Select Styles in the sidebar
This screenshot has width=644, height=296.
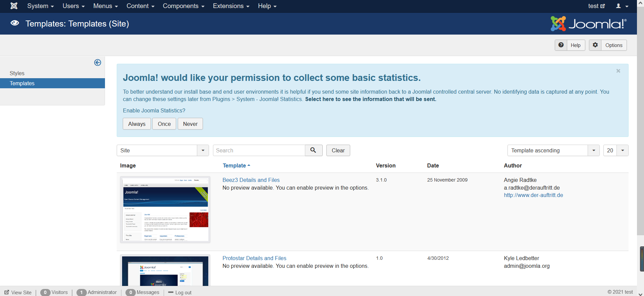coord(17,73)
